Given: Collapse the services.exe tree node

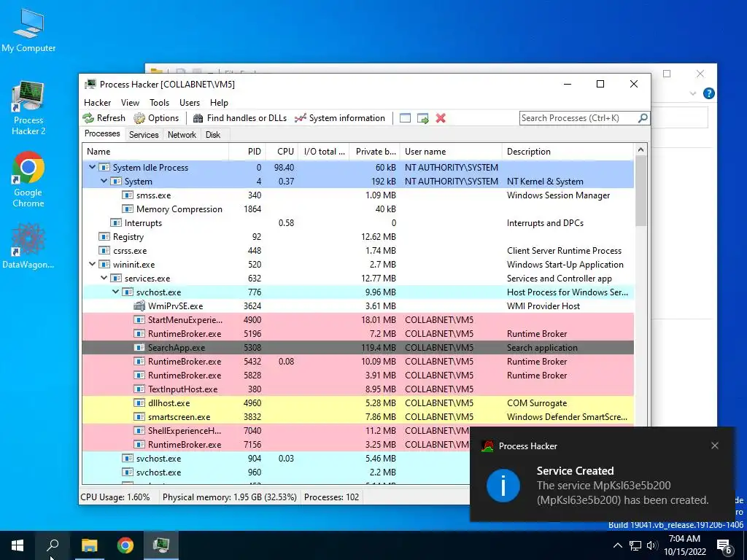Looking at the screenshot, I should pos(104,278).
